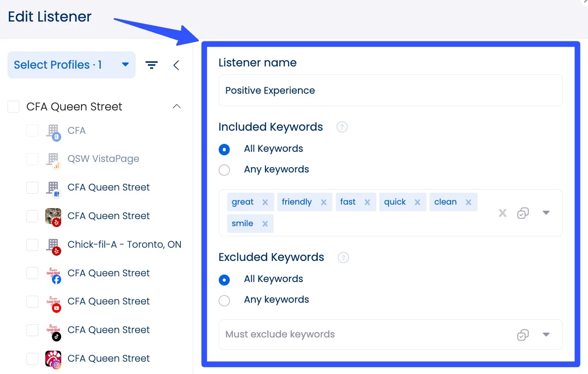This screenshot has height=374, width=588.
Task: Collapse the CFA Queen Street profile group
Action: pyautogui.click(x=176, y=106)
